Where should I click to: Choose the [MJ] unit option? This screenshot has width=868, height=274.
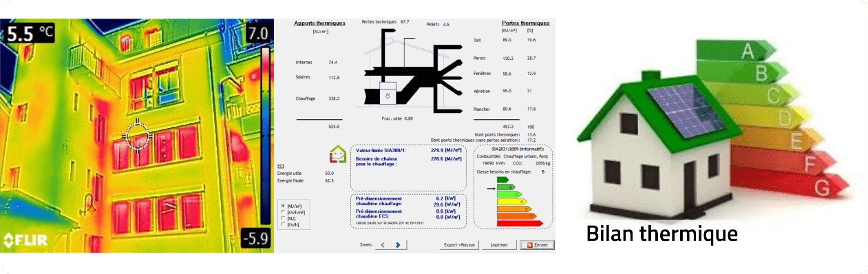[x=282, y=218]
